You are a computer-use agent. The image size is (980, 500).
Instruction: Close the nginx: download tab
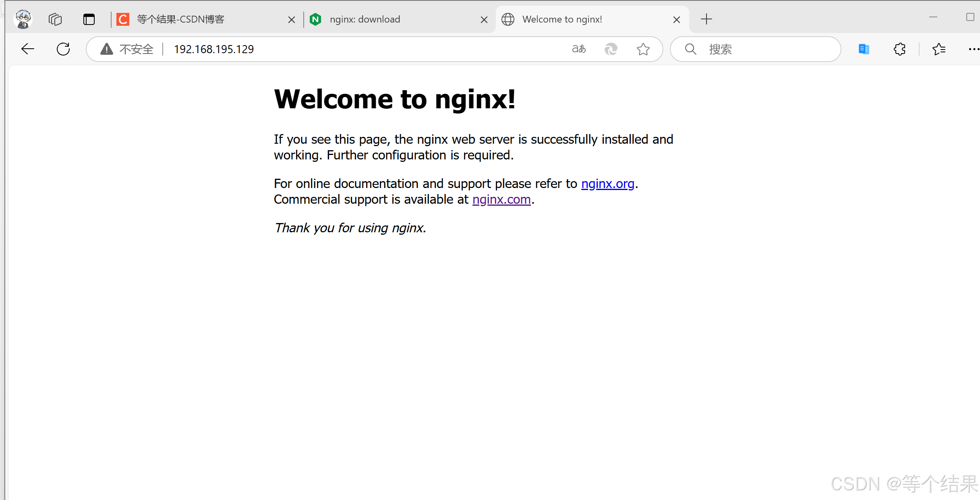pyautogui.click(x=484, y=19)
